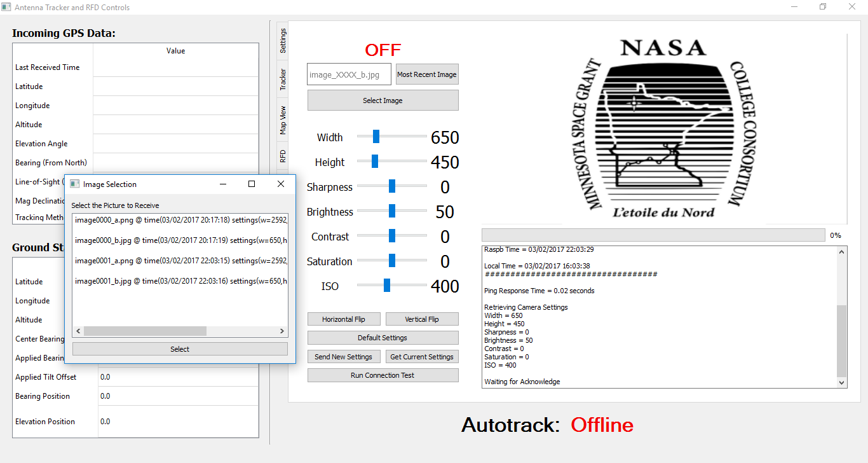Viewport: 868px width, 463px height.
Task: Toggle Vertical Flip
Action: click(x=422, y=319)
